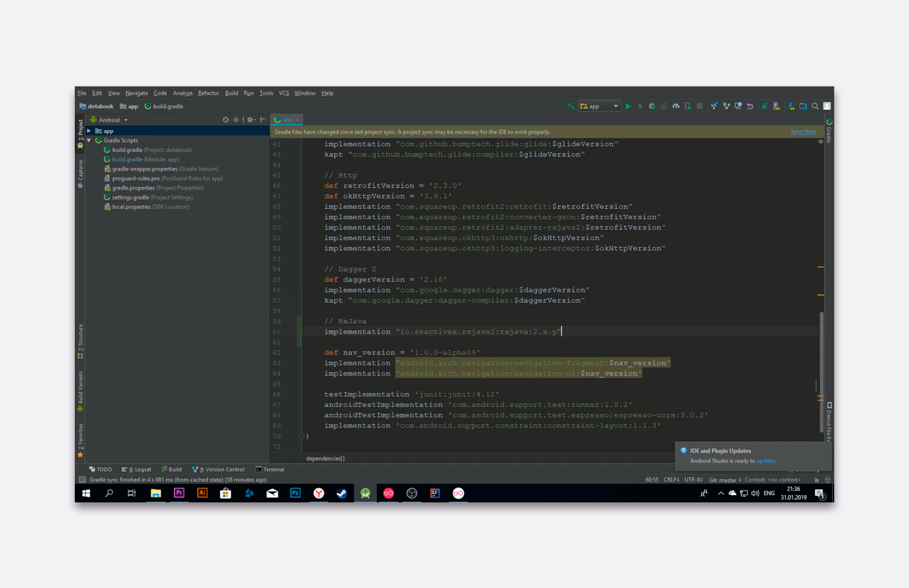
Task: Open the Refactor menu
Action: click(x=208, y=93)
